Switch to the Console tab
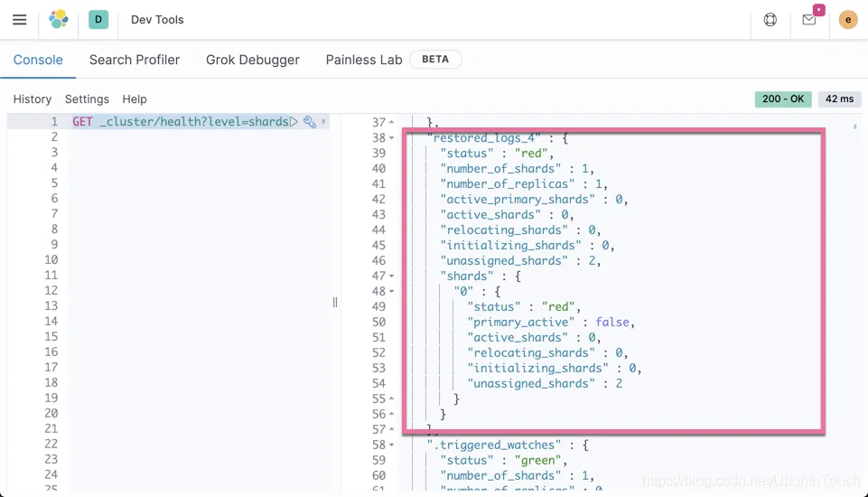The image size is (868, 497). click(38, 60)
